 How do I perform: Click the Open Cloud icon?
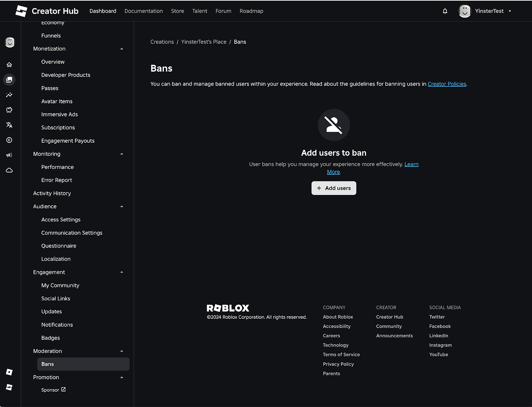(x=9, y=170)
